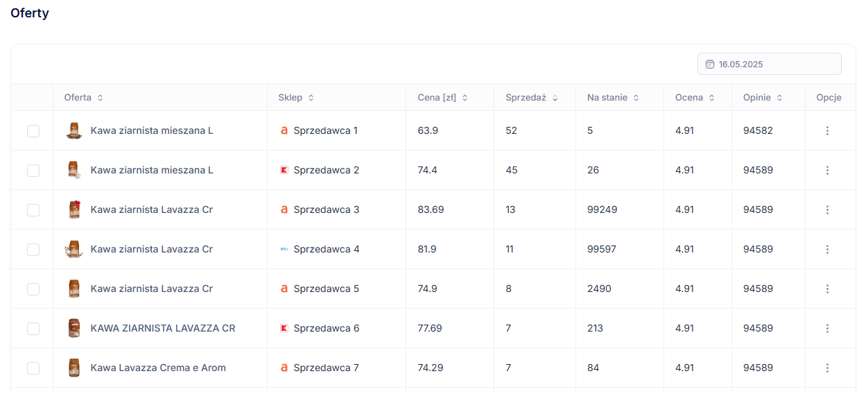Tick the checkbox for the Sprzedawca 3 offer
Image resolution: width=868 pixels, height=394 pixels.
(x=33, y=209)
